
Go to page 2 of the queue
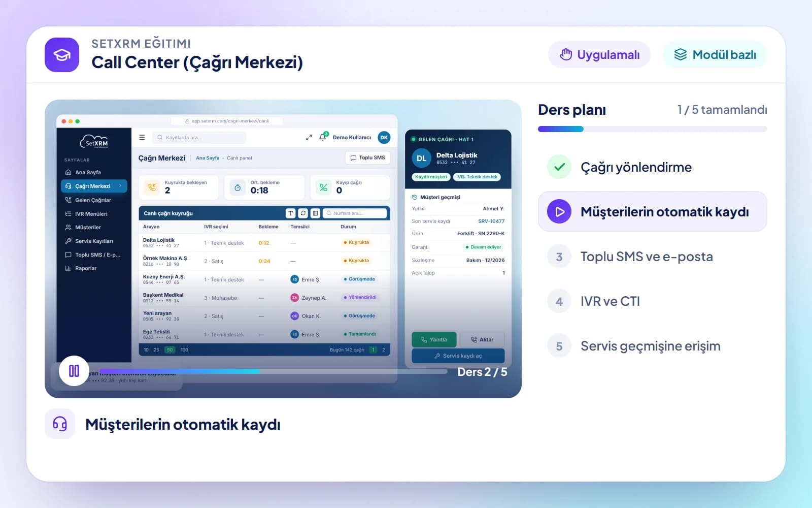pyautogui.click(x=384, y=350)
